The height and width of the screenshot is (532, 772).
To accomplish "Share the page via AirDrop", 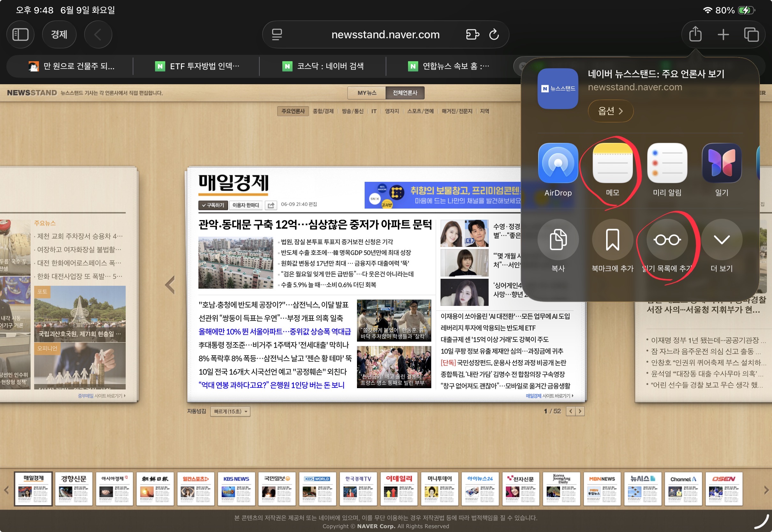I will [x=558, y=170].
